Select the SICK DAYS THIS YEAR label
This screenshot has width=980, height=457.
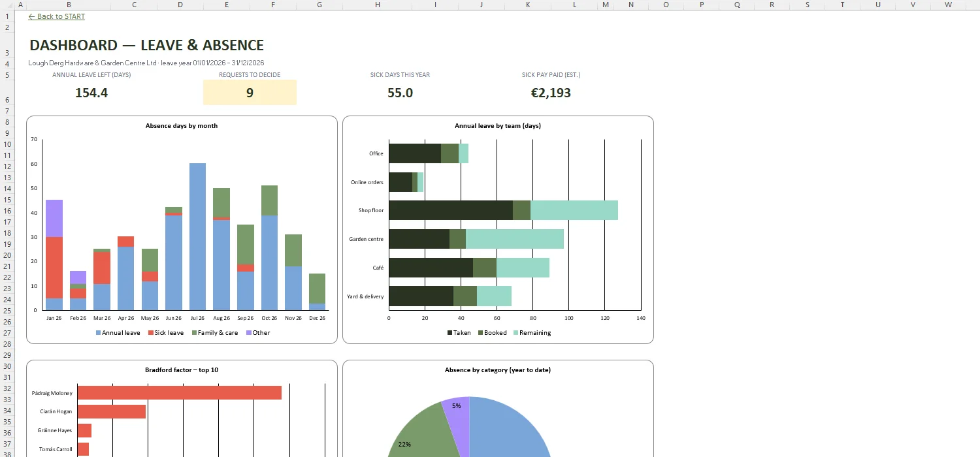[400, 75]
